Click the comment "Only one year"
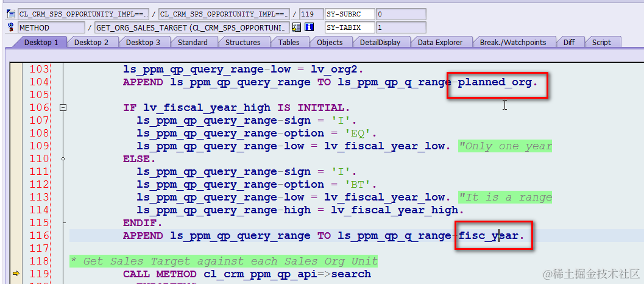Image resolution: width=644 pixels, height=284 pixels. 505,146
